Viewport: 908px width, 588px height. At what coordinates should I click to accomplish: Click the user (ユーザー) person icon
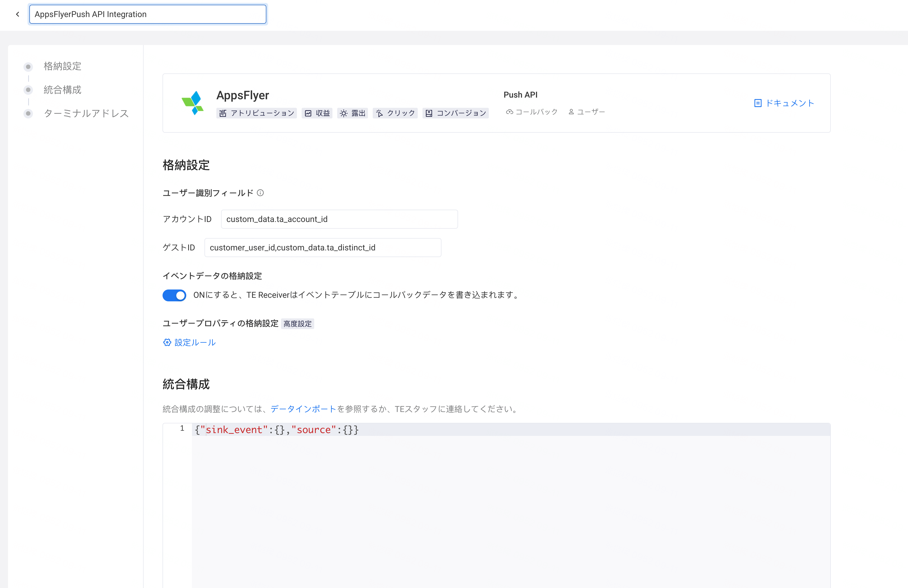point(571,112)
